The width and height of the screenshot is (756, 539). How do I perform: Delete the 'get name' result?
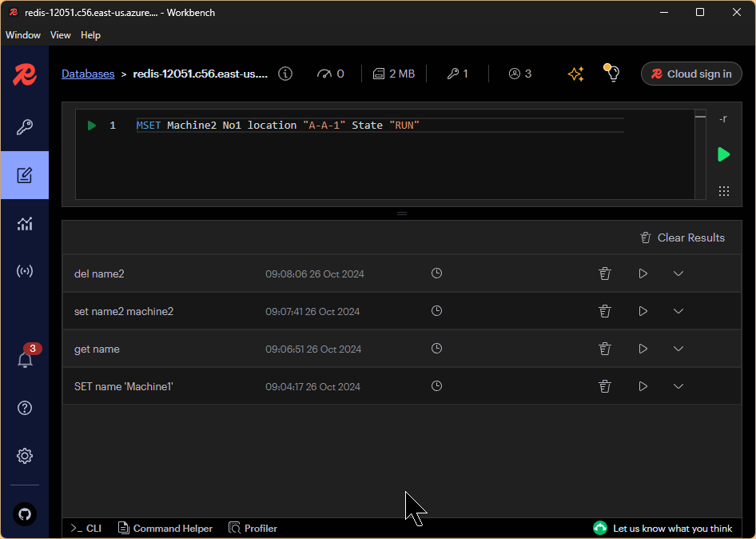point(605,349)
